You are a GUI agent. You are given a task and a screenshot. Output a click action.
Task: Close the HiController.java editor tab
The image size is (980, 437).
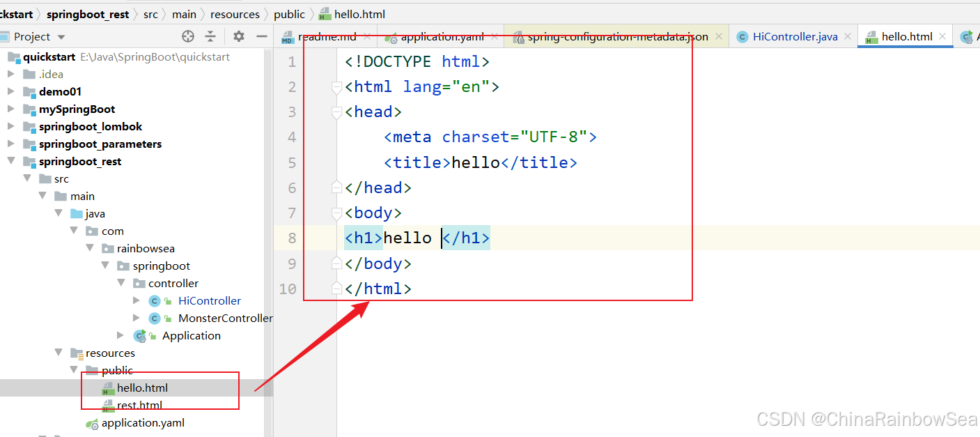point(848,37)
